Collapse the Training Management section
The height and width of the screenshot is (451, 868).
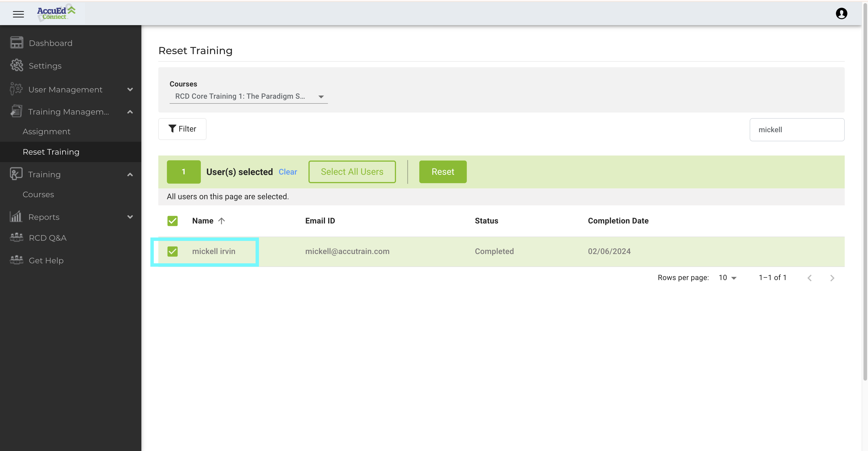click(130, 112)
